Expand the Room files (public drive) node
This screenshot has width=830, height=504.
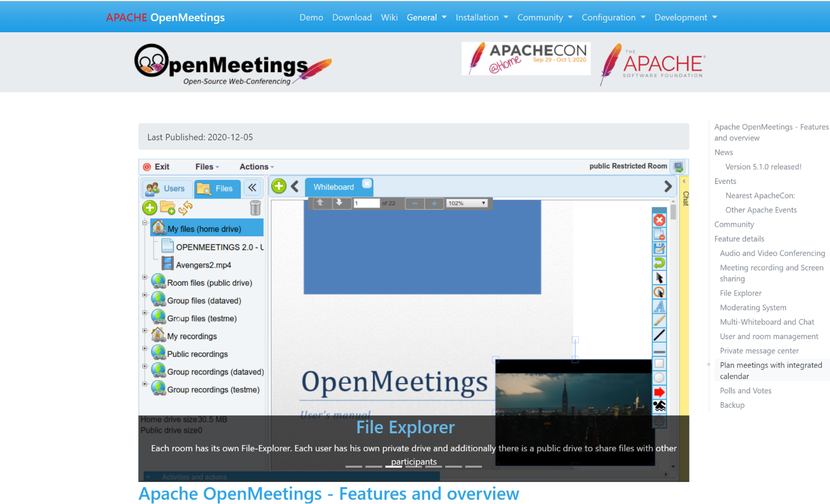point(144,277)
